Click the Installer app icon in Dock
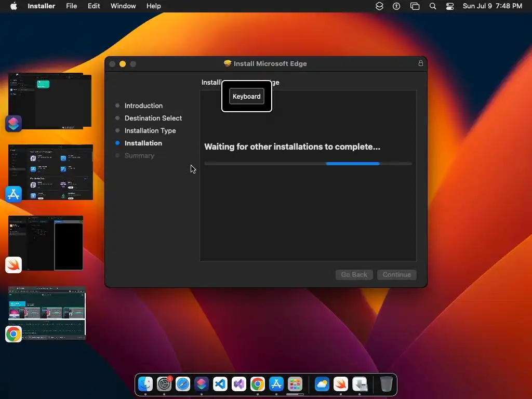The height and width of the screenshot is (399, 532). 360,384
